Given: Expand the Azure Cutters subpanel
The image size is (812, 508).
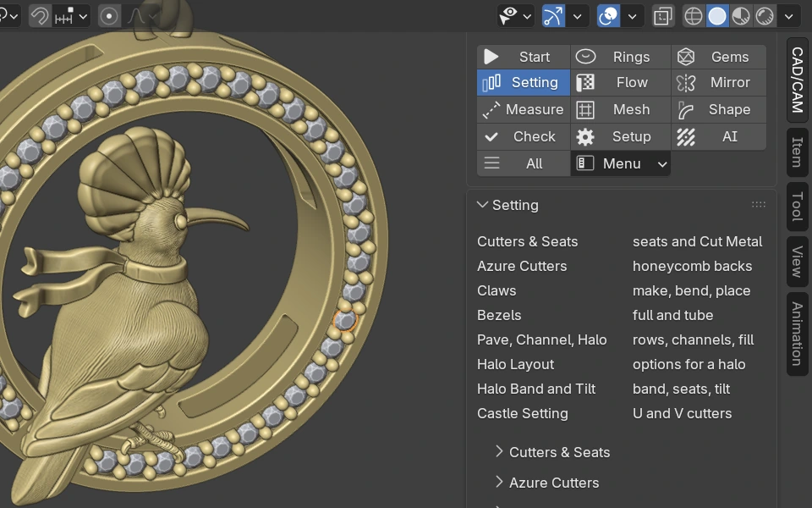Looking at the screenshot, I should pyautogui.click(x=547, y=483).
